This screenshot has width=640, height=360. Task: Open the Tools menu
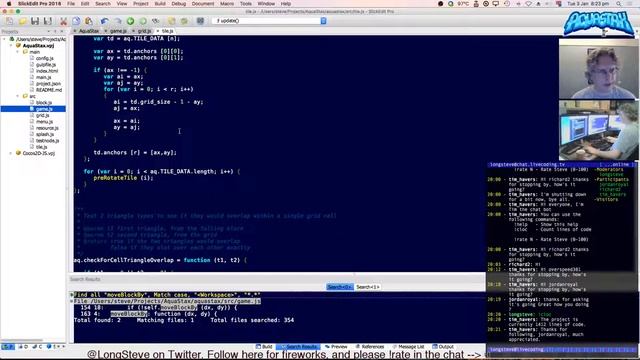[246, 4]
